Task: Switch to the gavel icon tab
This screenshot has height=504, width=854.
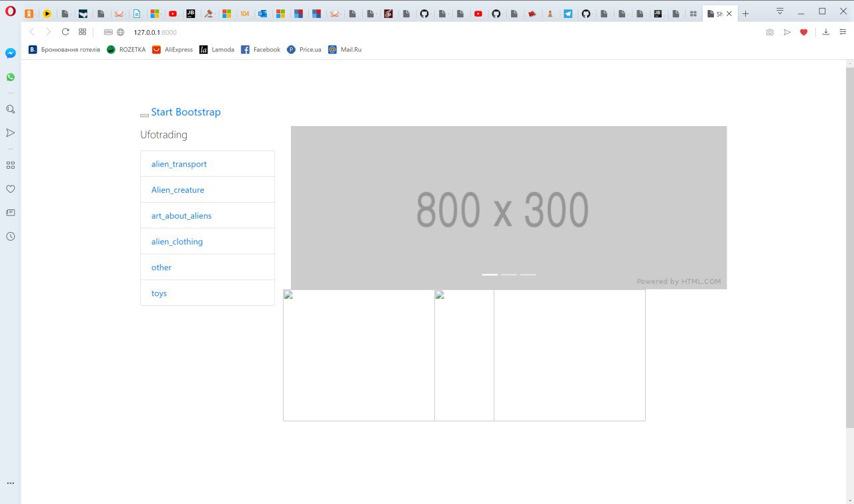Action: (209, 13)
